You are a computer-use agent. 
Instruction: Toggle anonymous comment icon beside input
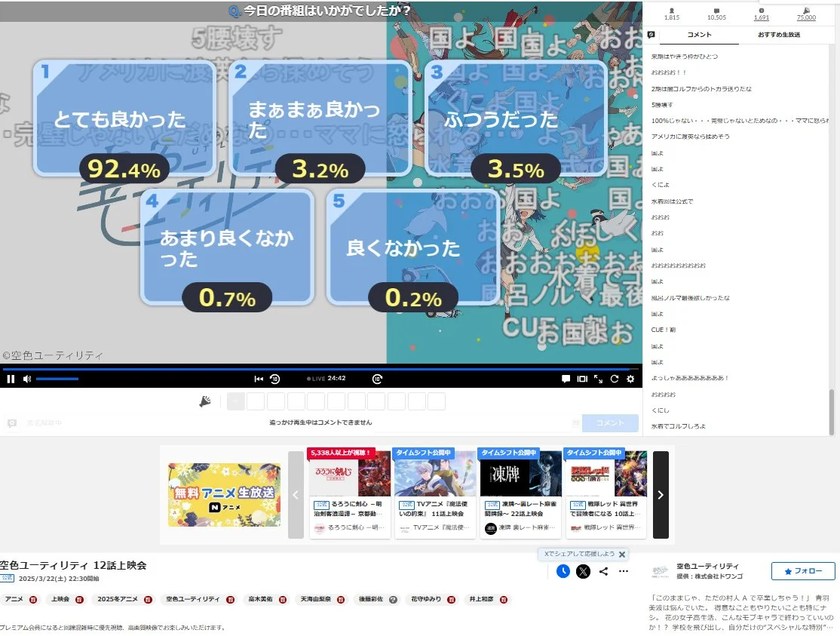pyautogui.click(x=12, y=423)
